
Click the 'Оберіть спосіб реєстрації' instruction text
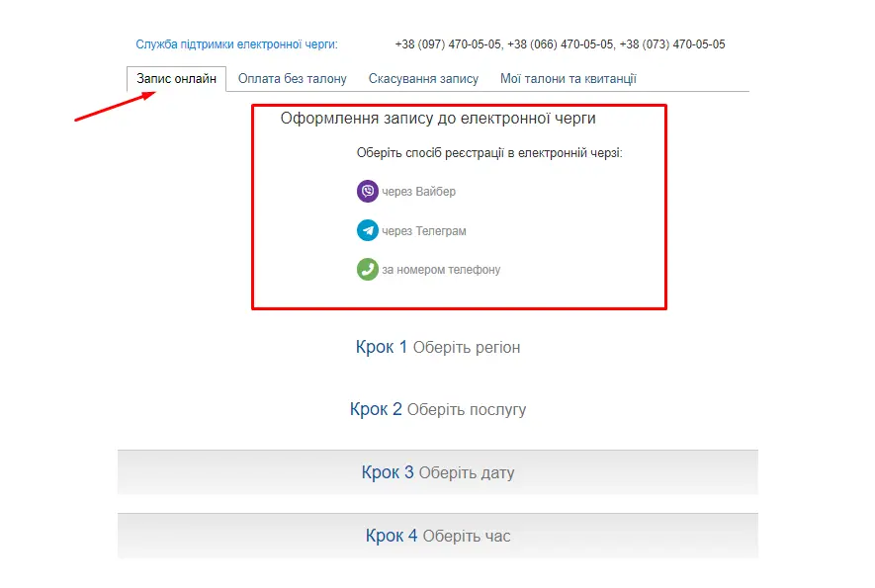[489, 153]
